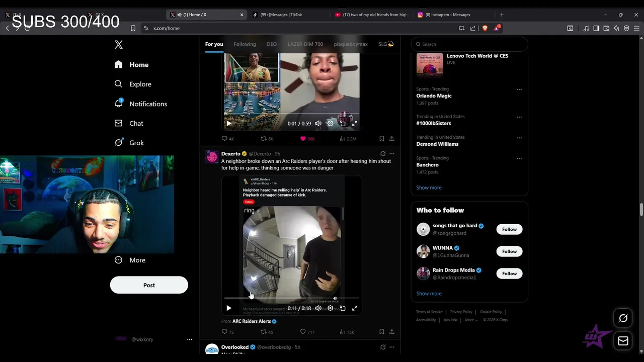
Task: Open more options on Overlooked post
Action: [392, 347]
